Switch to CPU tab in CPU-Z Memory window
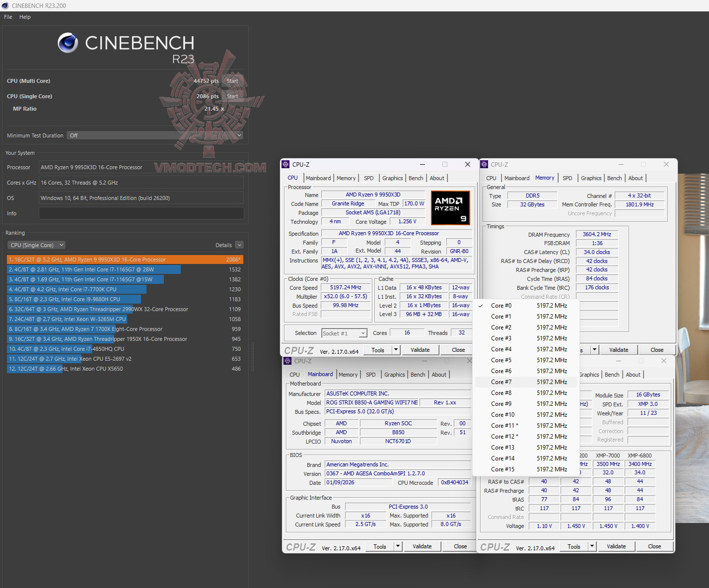Viewport: 709px width, 588px height. point(491,178)
